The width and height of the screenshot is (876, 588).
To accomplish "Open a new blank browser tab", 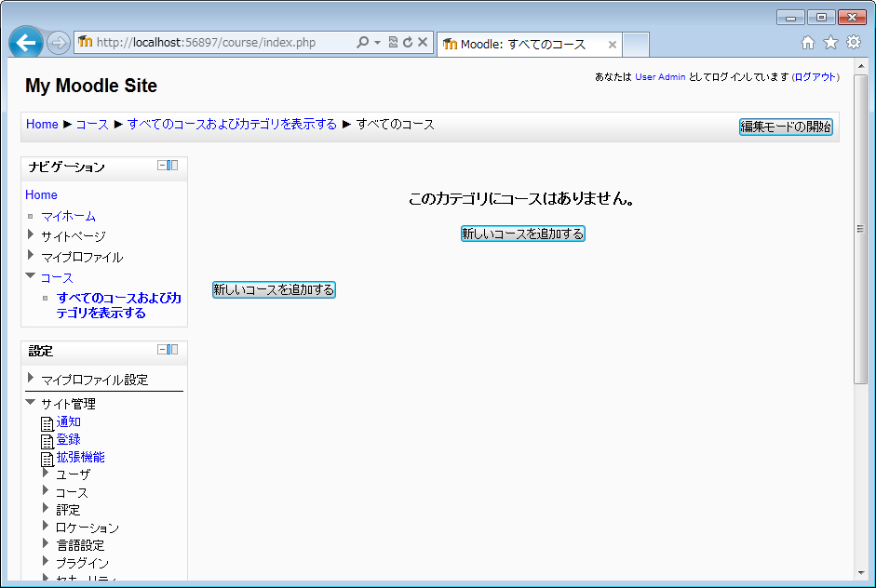I will pos(636,44).
